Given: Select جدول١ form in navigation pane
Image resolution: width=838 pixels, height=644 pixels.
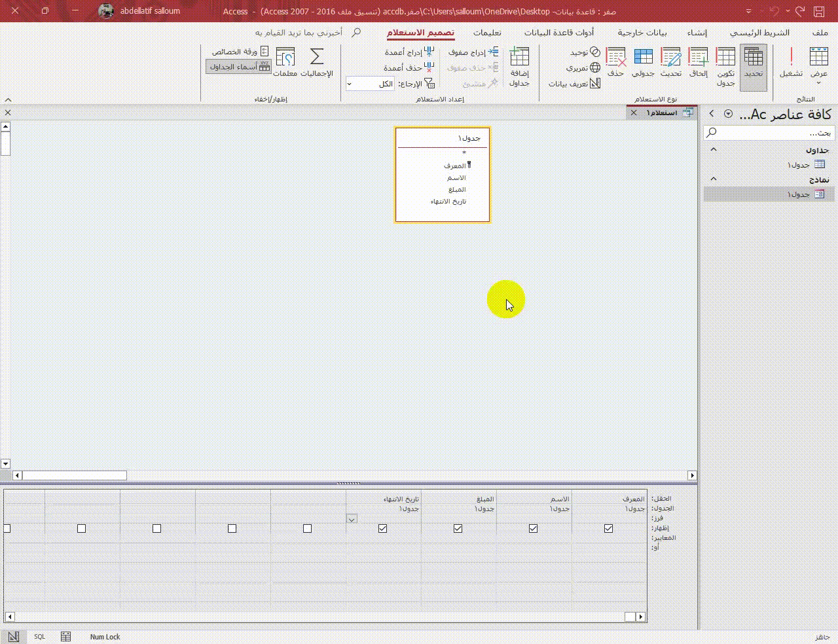Looking at the screenshot, I should [769, 194].
